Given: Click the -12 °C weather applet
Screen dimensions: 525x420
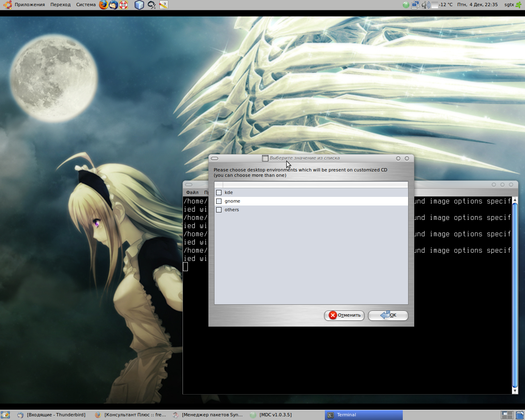Looking at the screenshot, I should point(442,5).
